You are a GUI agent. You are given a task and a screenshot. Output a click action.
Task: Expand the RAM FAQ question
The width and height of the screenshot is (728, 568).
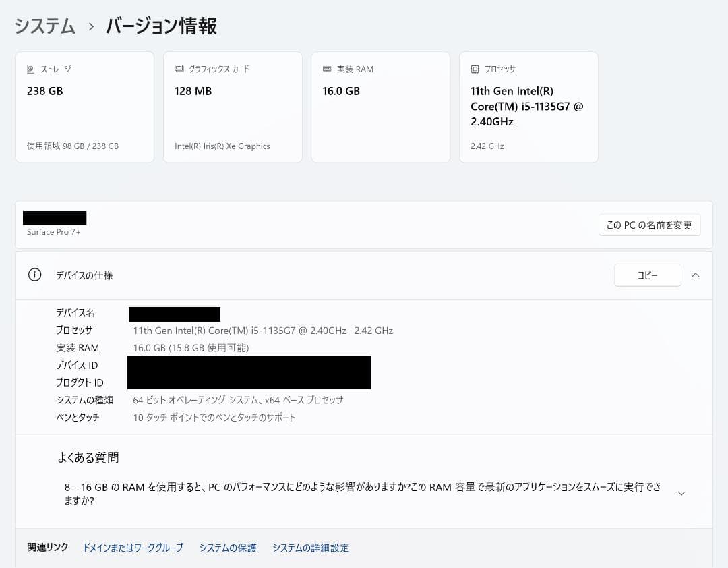[x=681, y=493]
